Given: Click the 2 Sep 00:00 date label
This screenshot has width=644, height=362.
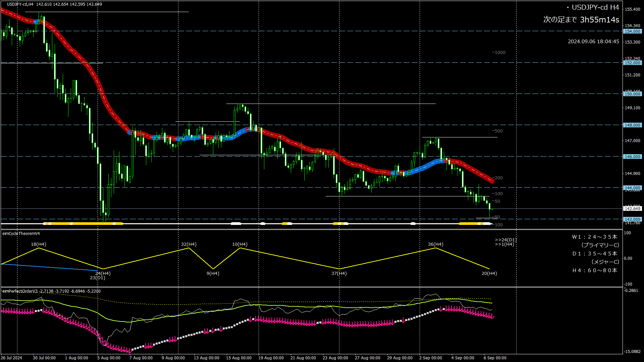Looking at the screenshot, I should (x=430, y=358).
